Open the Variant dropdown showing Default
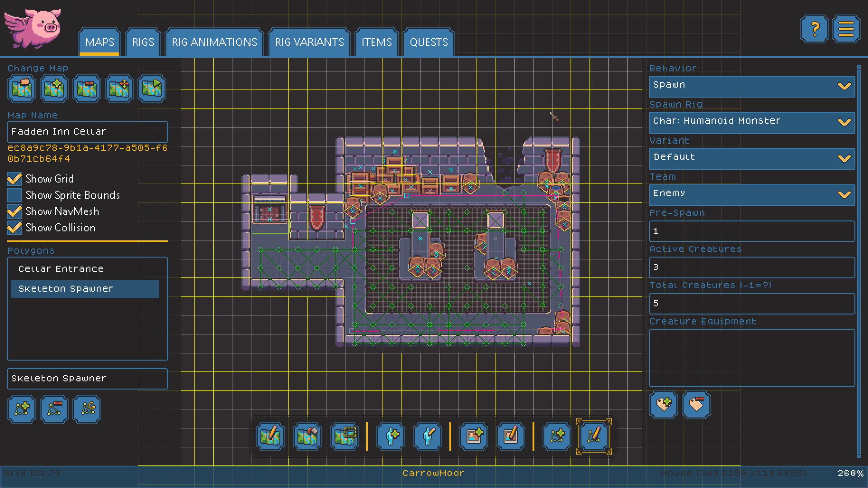The width and height of the screenshot is (868, 488). coord(752,159)
